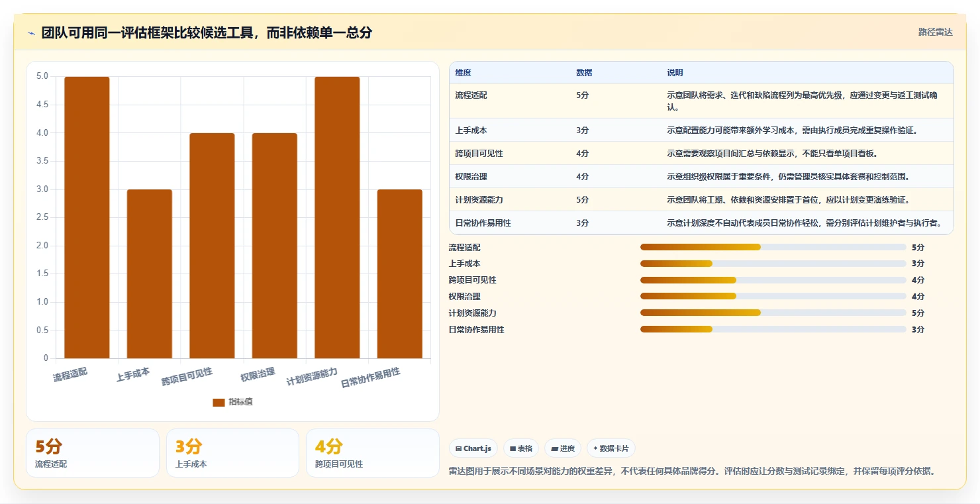Click the 日常协作易用性 chart bar
Screen dimensions: 980x504
coord(400,274)
